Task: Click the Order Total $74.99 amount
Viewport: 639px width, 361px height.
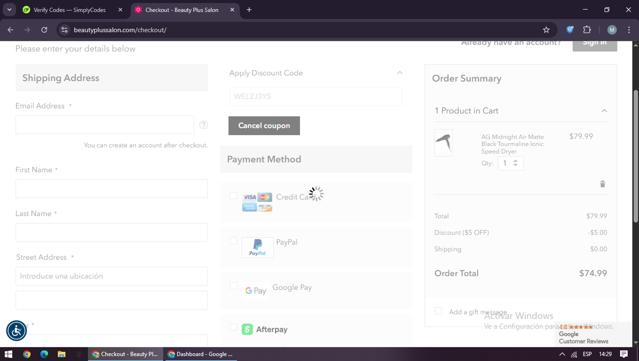Action: (593, 273)
